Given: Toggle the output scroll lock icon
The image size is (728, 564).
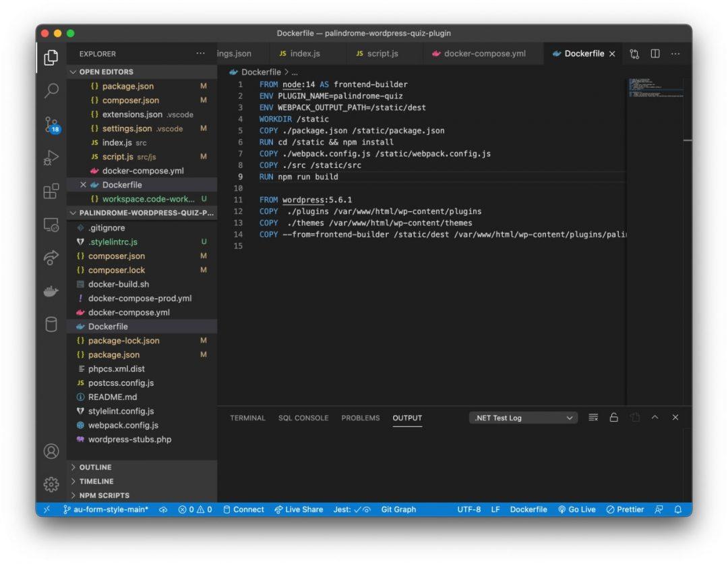Looking at the screenshot, I should pyautogui.click(x=614, y=418).
